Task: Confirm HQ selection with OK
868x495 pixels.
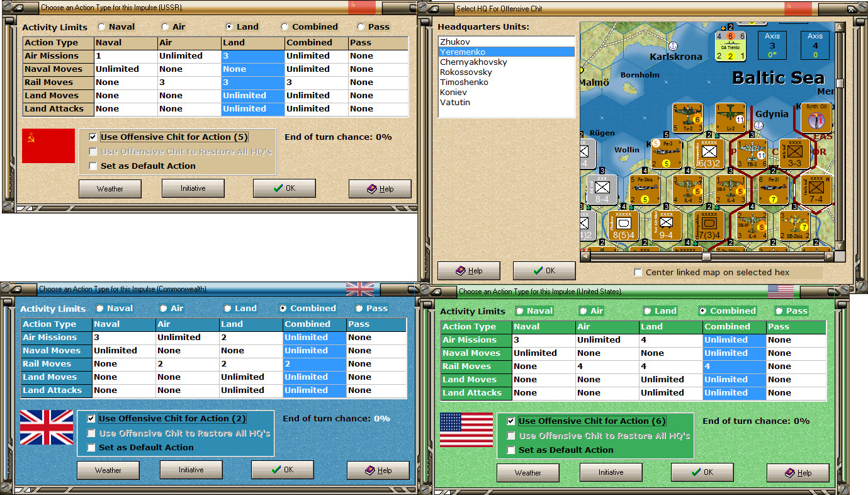Action: coord(544,271)
